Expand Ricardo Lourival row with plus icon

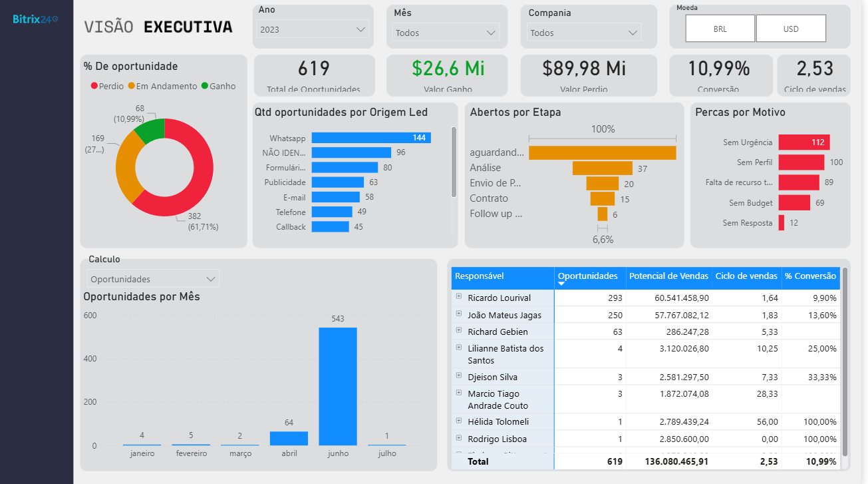click(x=459, y=296)
